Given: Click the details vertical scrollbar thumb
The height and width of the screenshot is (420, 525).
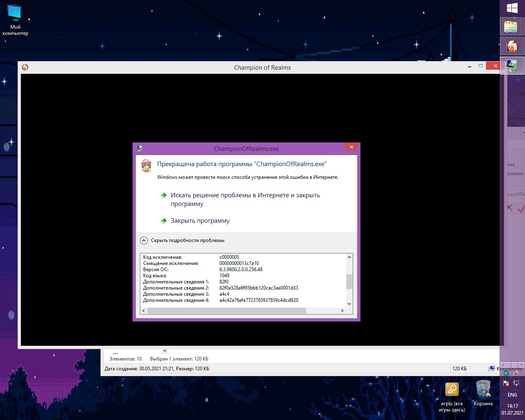Looking at the screenshot, I should pos(349,282).
